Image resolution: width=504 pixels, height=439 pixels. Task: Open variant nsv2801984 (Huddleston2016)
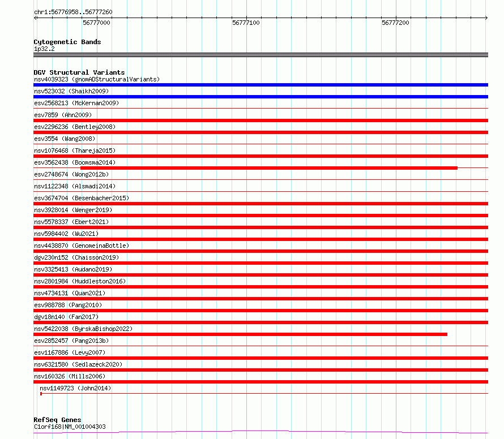click(x=80, y=281)
